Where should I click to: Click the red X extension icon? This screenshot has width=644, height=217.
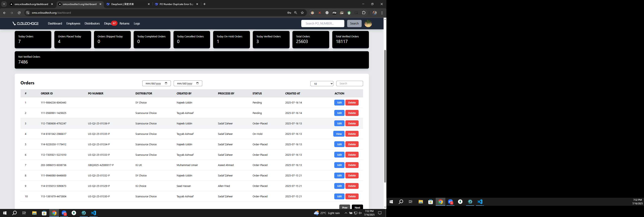[320, 13]
